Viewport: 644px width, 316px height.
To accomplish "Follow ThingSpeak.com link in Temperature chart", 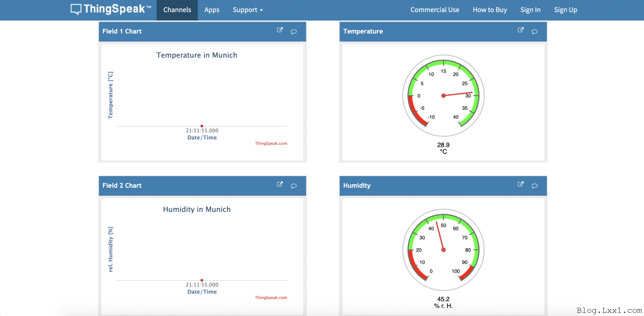I will pyautogui.click(x=271, y=143).
